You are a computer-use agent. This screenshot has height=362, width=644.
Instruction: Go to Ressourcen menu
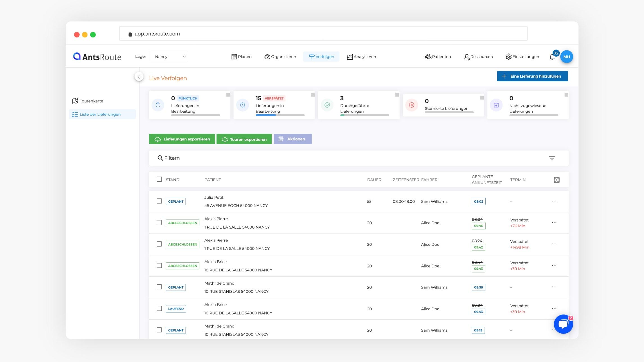[478, 57]
